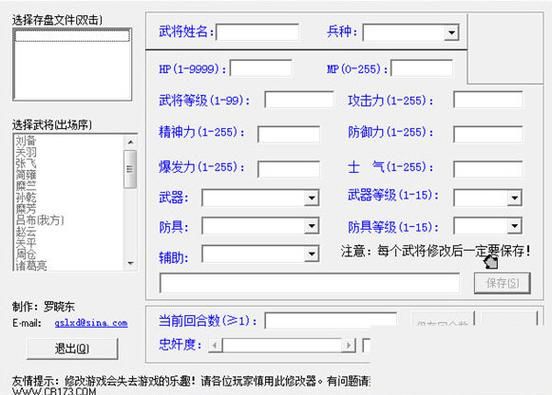Select the first row in 选择存盘文件 list
Screen dimensions: 552x395
[x=72, y=36]
